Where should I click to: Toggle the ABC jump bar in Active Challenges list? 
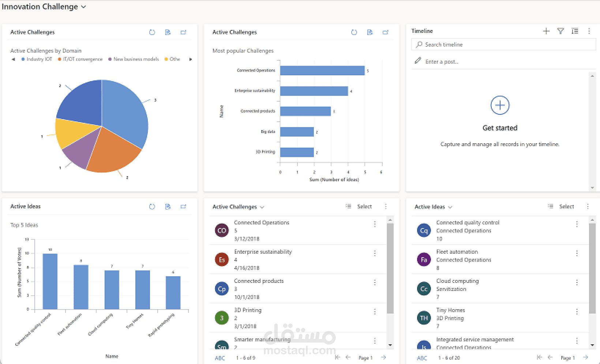pyautogui.click(x=220, y=358)
